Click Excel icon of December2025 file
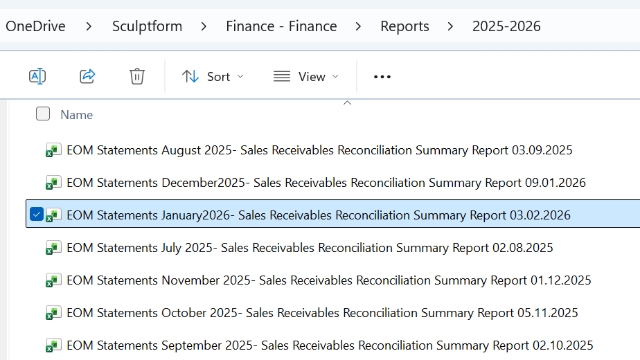This screenshot has width=640, height=360. coord(53,182)
